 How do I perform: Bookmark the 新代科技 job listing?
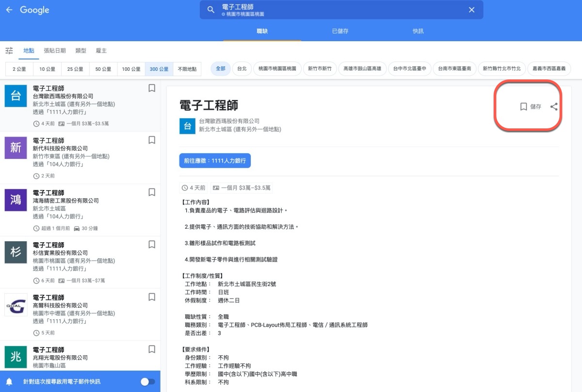tap(152, 140)
